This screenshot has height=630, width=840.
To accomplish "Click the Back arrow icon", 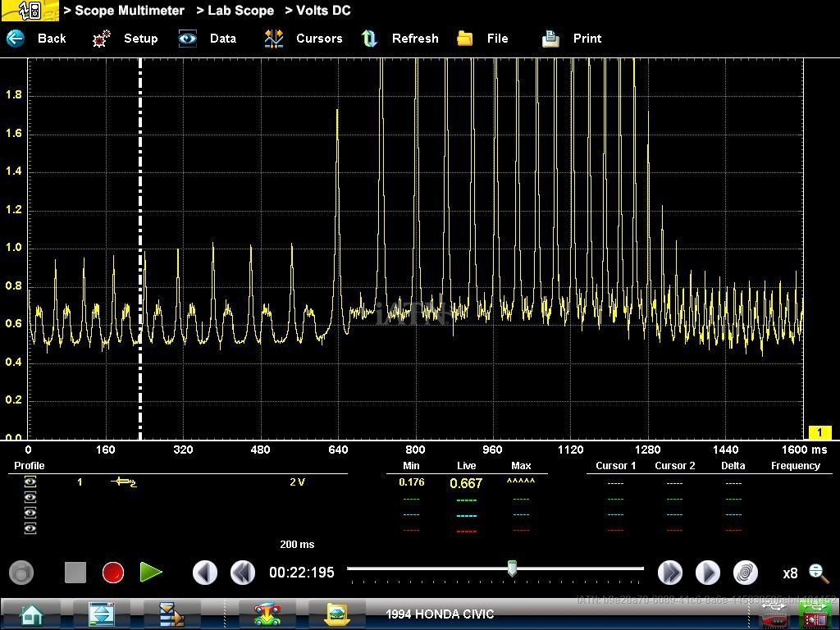I will click(16, 39).
